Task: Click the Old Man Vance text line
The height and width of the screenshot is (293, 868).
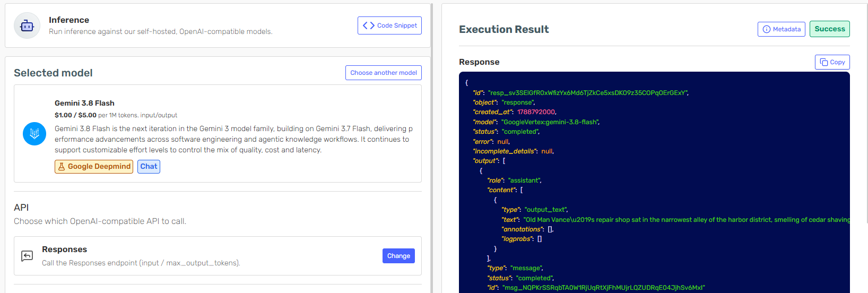Action: pyautogui.click(x=675, y=220)
